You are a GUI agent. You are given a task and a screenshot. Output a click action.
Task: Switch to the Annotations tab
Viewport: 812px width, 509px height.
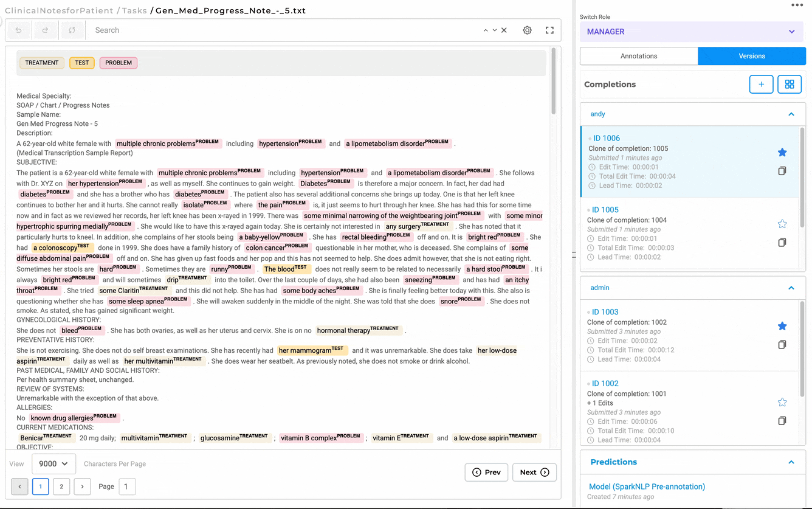point(639,56)
